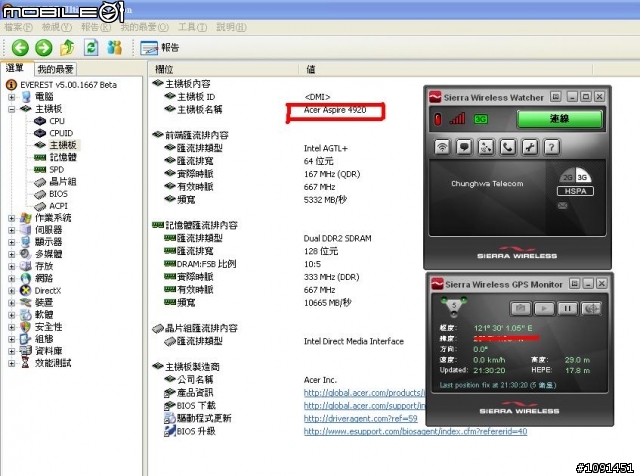
Task: Click Chunghwa Telecom text in Wireless Watcher
Action: 487,184
